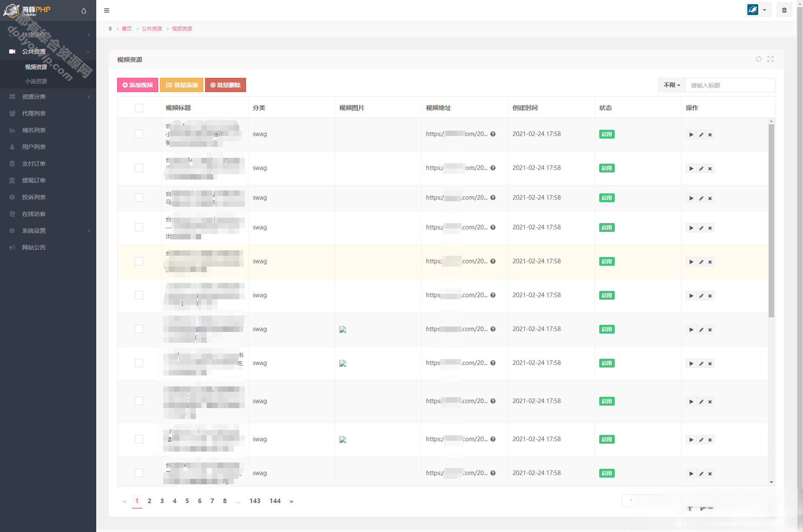Delete the tenth row video entry
The image size is (803, 532).
click(x=710, y=440)
